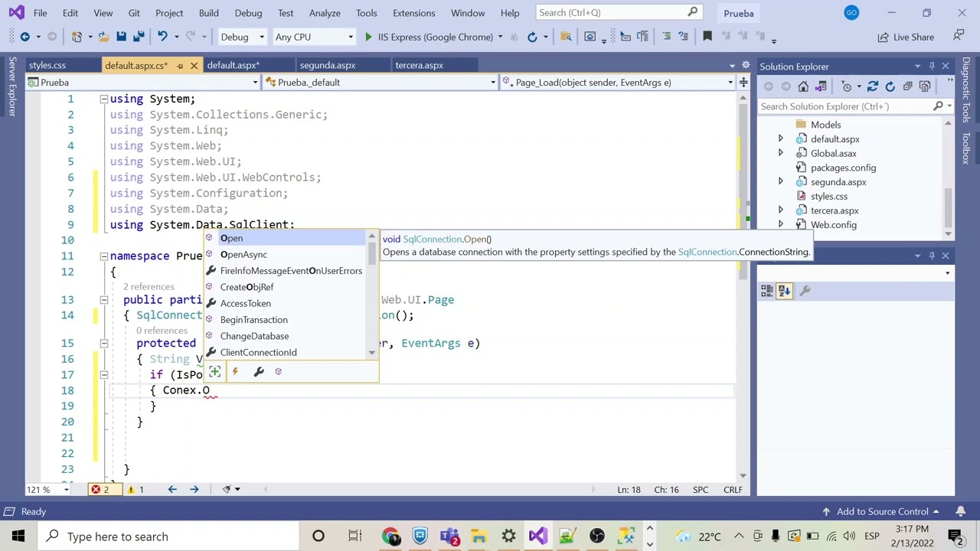This screenshot has height=551, width=980.
Task: Open the Git menu
Action: [134, 13]
